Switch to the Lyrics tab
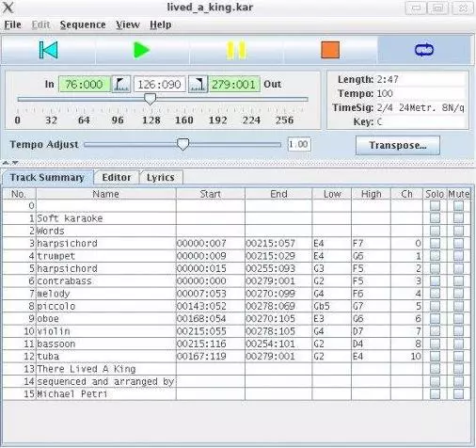 pyautogui.click(x=161, y=178)
